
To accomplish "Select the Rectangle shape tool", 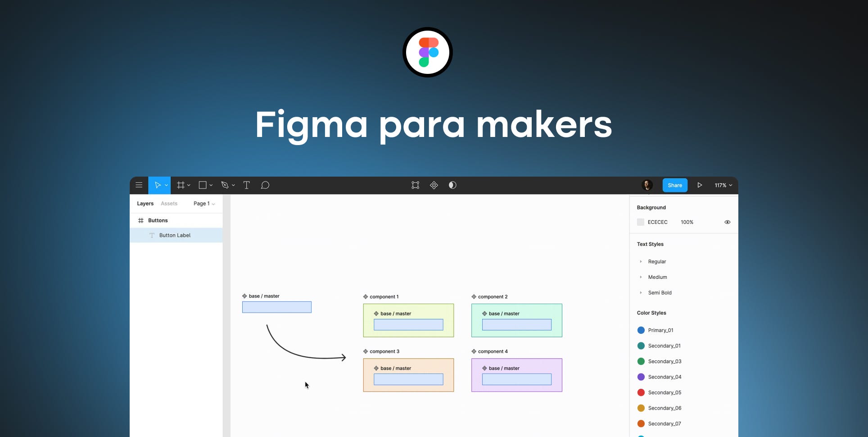I will tap(203, 185).
